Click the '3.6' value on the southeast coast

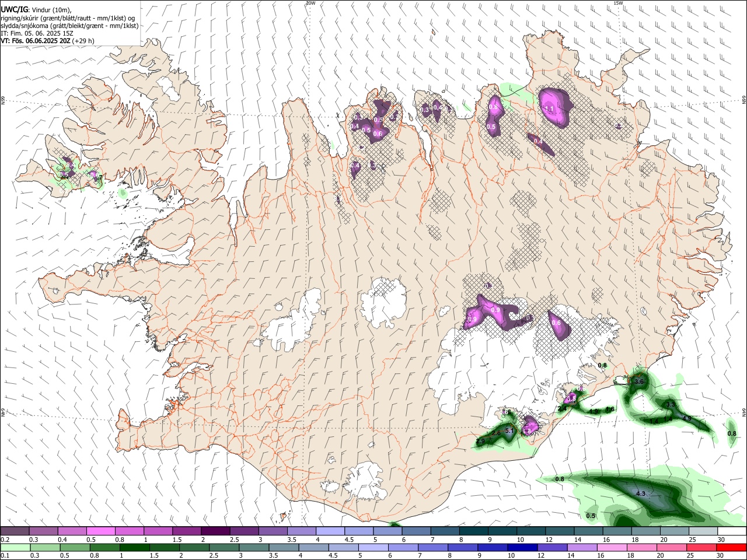[x=638, y=381]
